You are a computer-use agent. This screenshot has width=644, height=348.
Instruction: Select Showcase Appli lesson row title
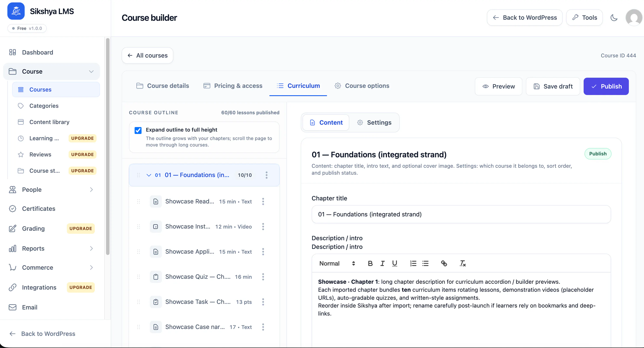190,251
